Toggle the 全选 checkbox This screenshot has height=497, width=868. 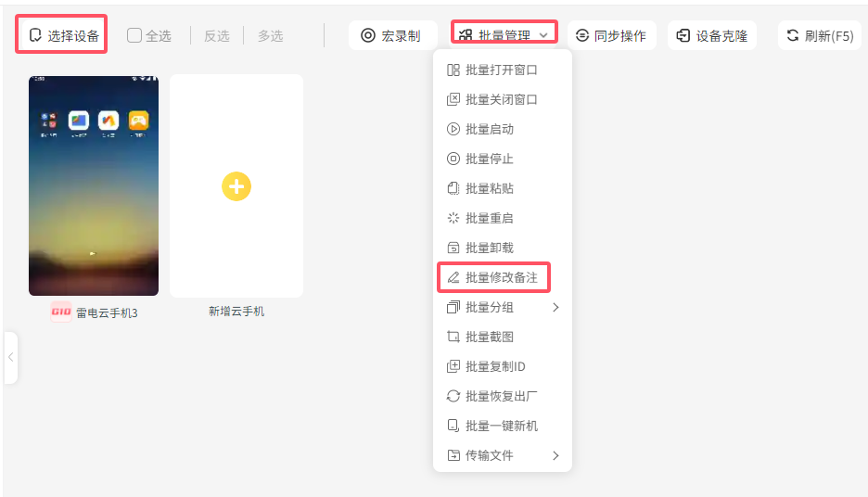(134, 35)
